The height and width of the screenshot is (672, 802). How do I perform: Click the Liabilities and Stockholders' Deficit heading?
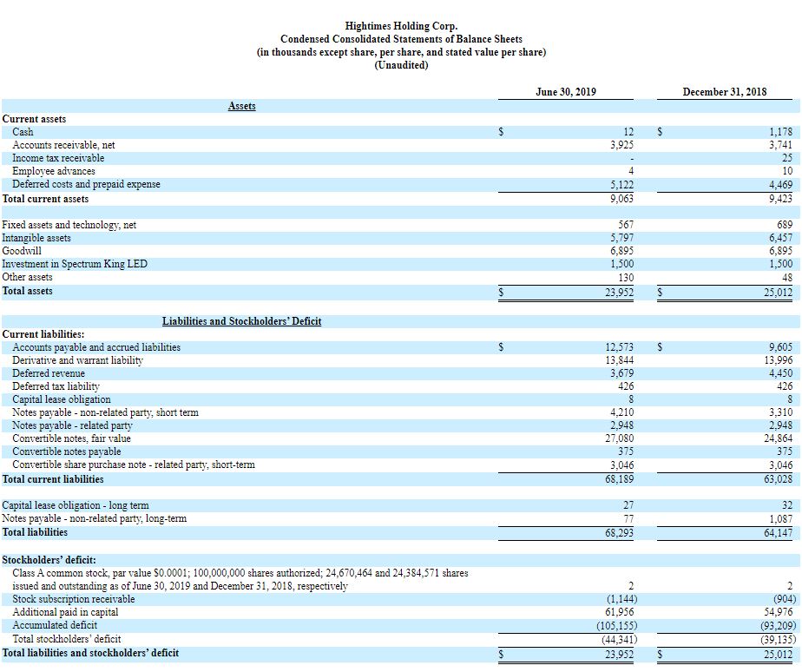tap(241, 321)
